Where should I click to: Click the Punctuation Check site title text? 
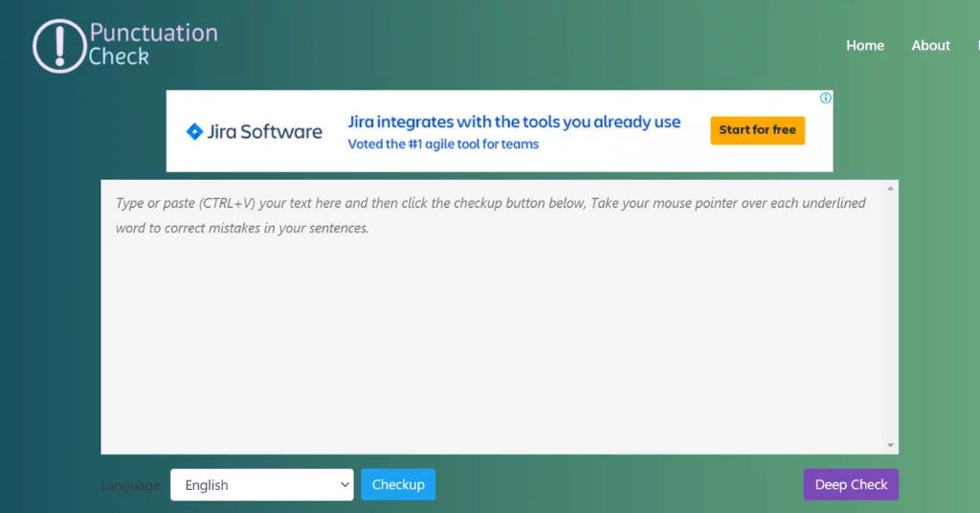pos(153,45)
